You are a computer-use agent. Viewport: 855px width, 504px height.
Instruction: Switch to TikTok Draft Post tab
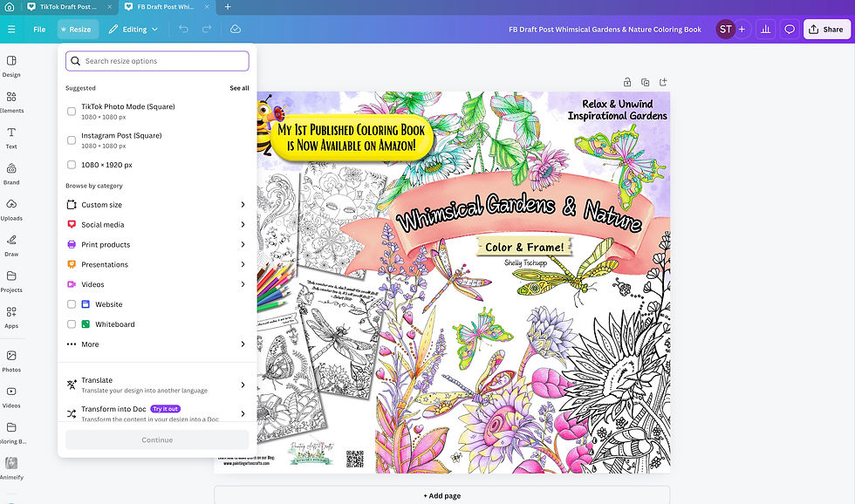tap(68, 6)
